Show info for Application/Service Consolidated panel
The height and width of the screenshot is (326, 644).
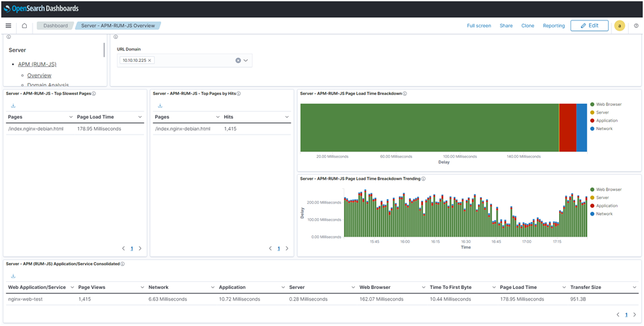pos(123,264)
